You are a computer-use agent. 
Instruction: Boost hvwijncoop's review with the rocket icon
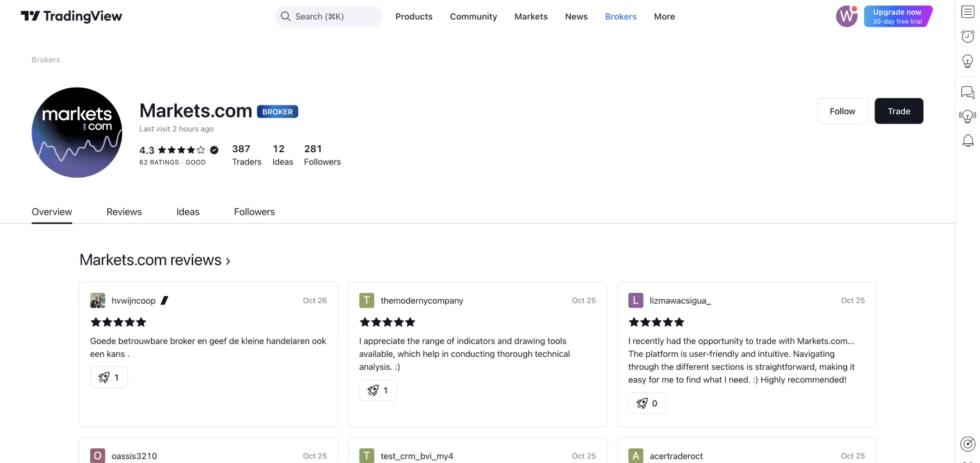tap(109, 377)
